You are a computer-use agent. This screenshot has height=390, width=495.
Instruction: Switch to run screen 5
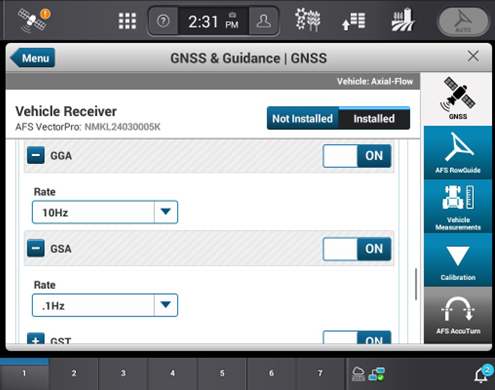click(222, 374)
